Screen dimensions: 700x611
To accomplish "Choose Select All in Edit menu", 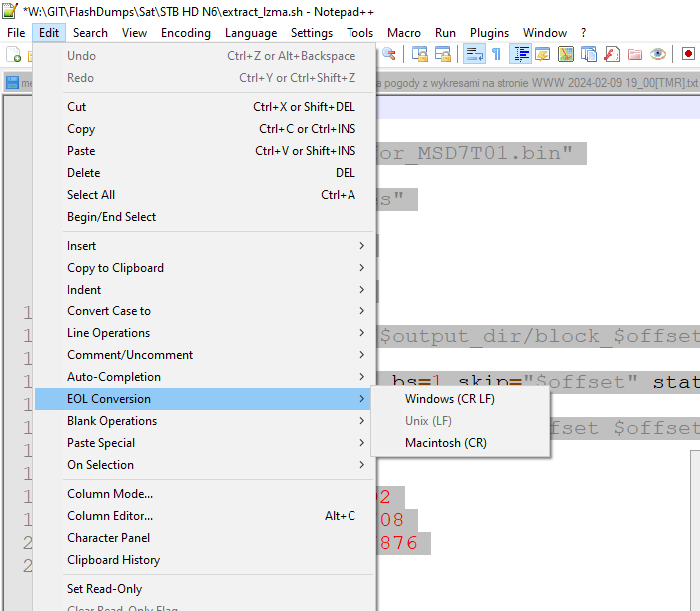I will pos(205,195).
